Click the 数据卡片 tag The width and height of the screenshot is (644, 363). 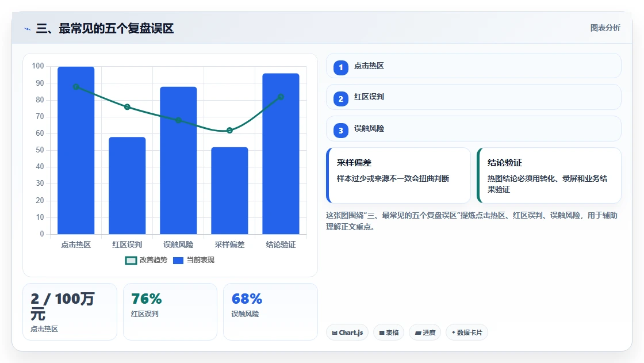coord(466,332)
